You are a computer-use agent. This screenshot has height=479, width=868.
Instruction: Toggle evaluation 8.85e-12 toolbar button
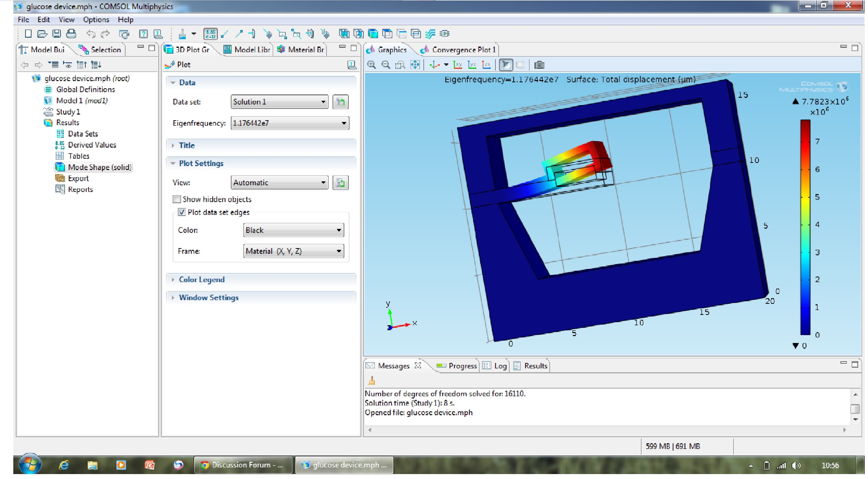pyautogui.click(x=210, y=34)
